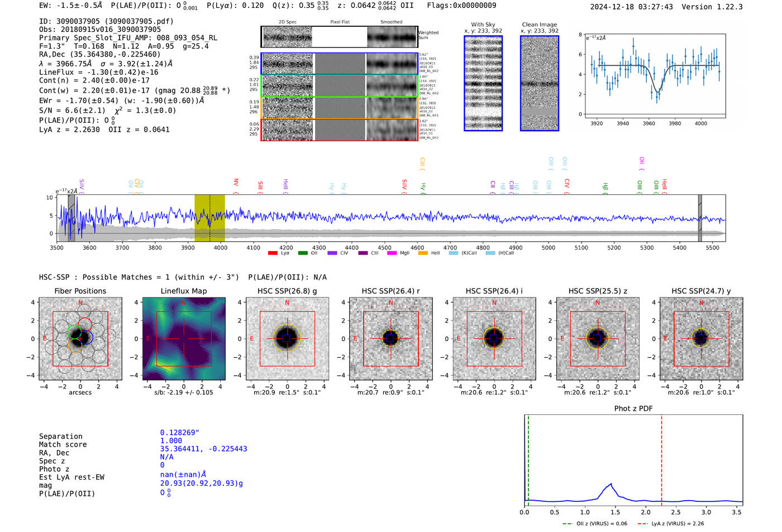Click the green-bordered fiber spectrum row

340,86
